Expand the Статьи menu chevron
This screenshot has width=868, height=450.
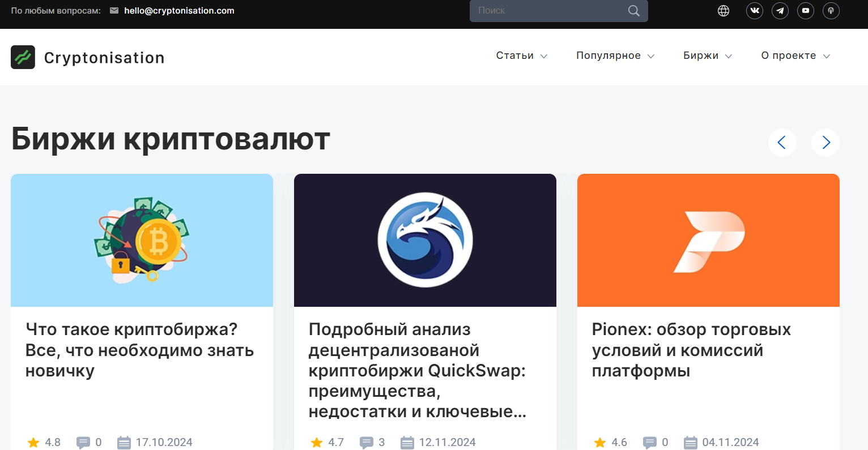click(x=544, y=56)
